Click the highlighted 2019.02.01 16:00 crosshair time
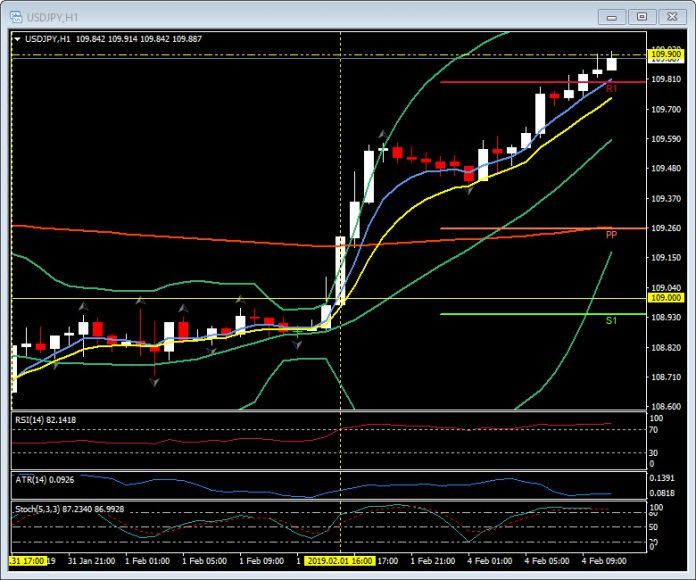The height and width of the screenshot is (580, 696). click(x=340, y=561)
